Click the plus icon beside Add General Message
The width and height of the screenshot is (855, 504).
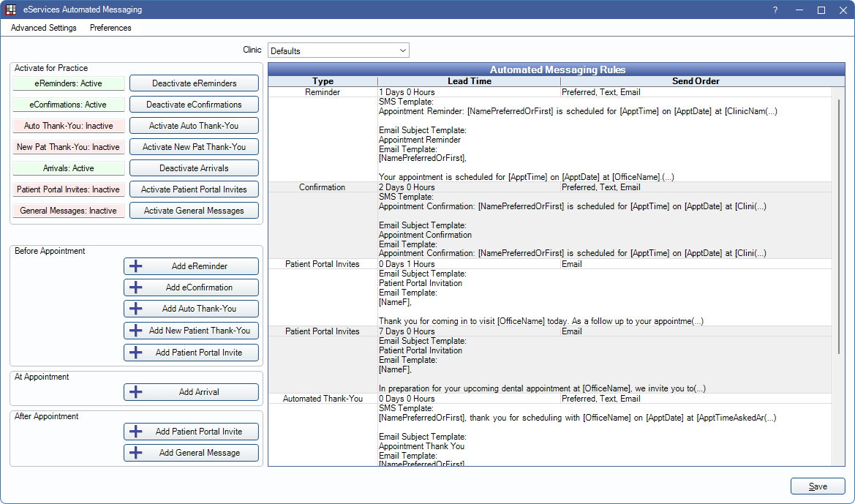coord(135,453)
